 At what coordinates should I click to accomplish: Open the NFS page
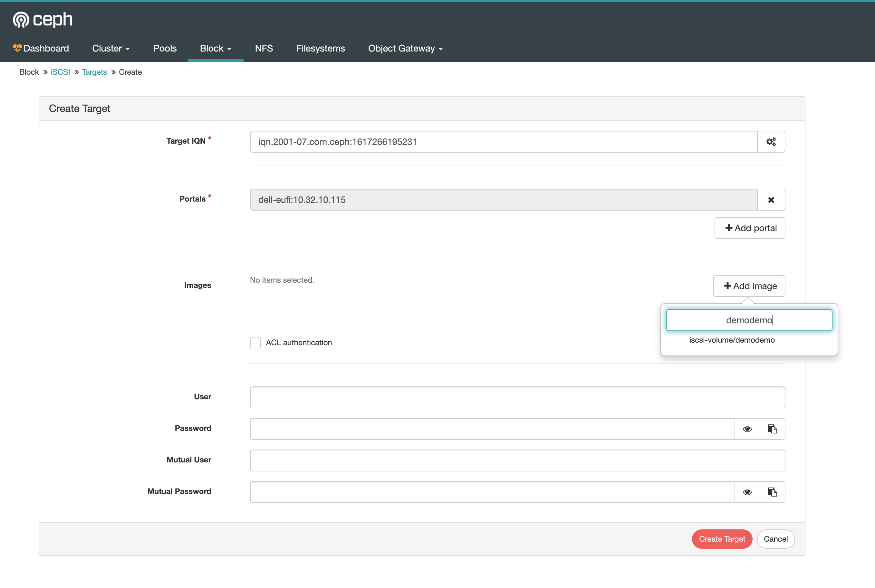pyautogui.click(x=264, y=48)
